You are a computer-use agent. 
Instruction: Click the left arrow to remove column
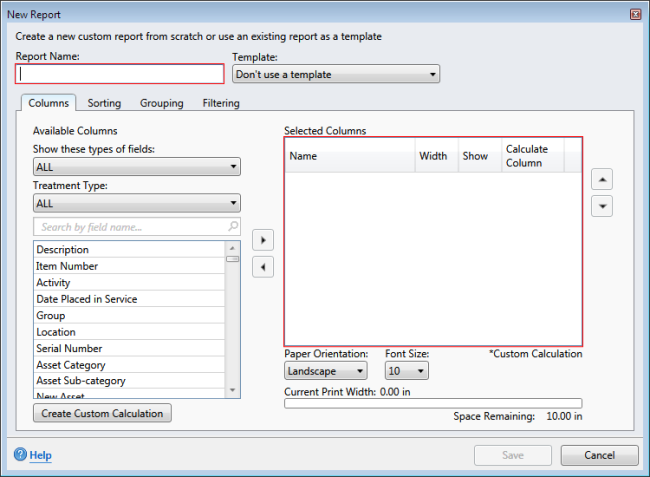(x=263, y=267)
